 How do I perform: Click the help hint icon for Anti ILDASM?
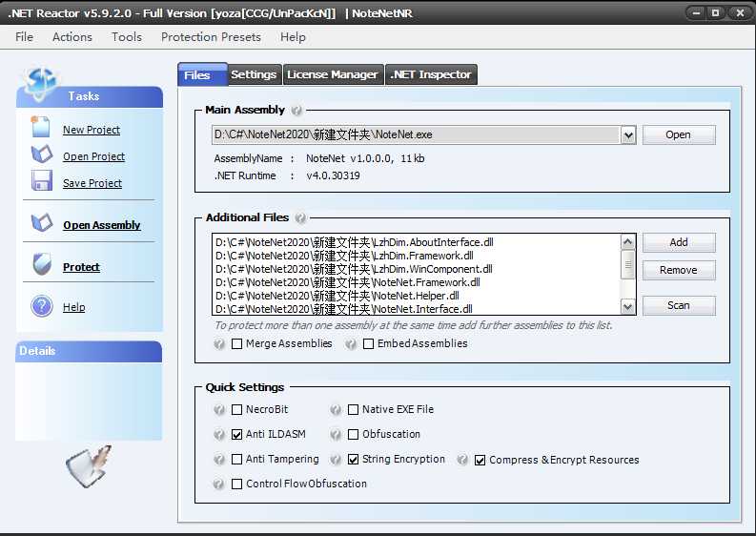pos(219,435)
